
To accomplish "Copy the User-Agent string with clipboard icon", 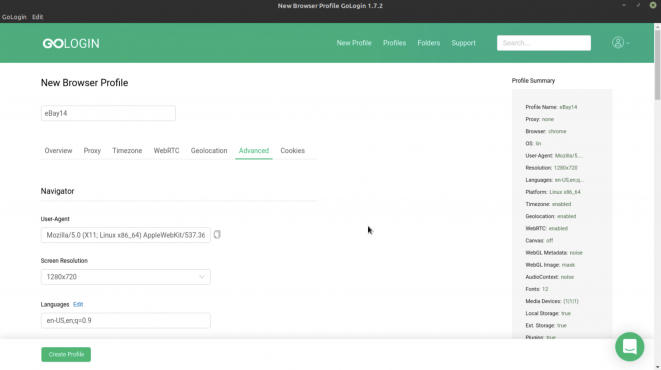I will 217,235.
